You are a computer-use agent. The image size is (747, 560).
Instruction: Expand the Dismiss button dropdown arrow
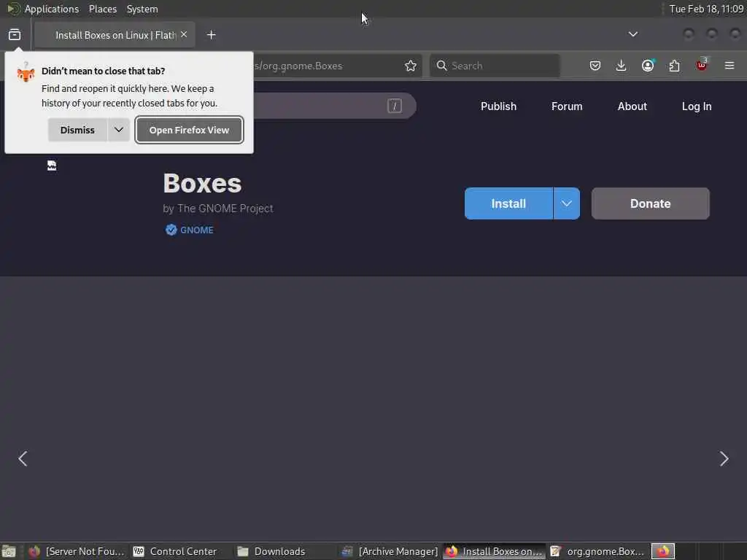tap(119, 130)
